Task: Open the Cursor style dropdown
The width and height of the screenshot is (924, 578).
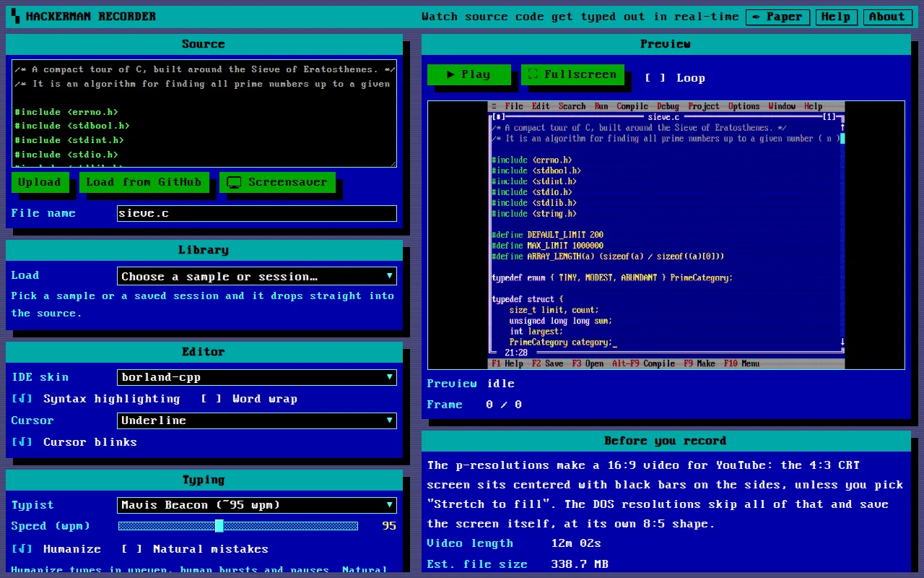Action: [x=257, y=420]
